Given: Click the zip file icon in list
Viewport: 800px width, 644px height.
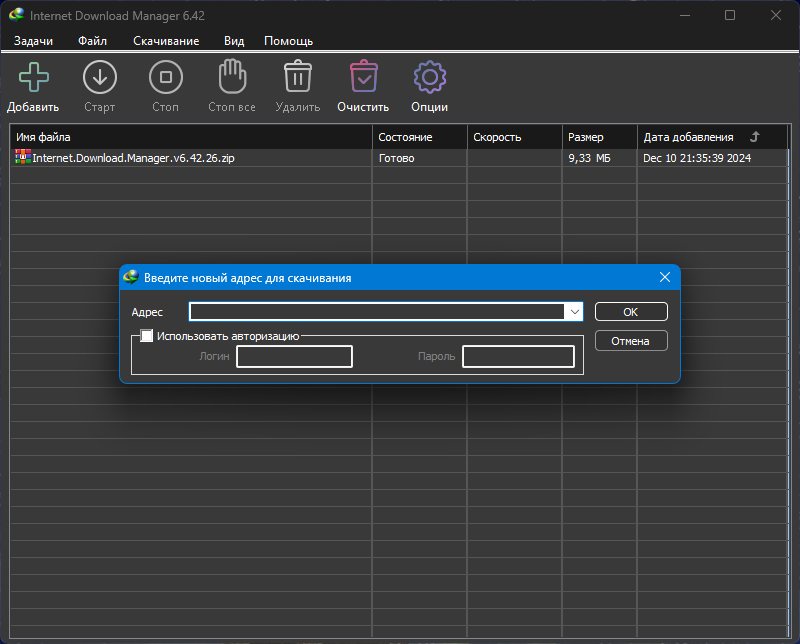Looking at the screenshot, I should (x=23, y=157).
